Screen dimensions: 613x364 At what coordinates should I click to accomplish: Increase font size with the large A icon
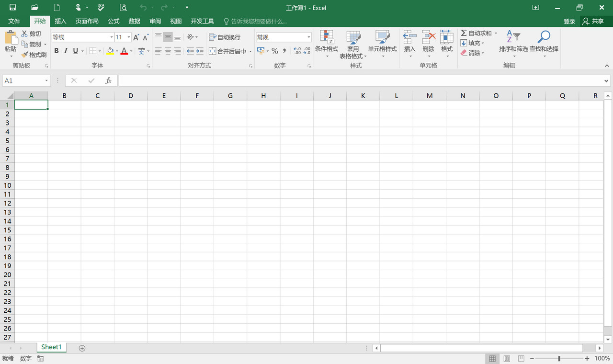136,37
